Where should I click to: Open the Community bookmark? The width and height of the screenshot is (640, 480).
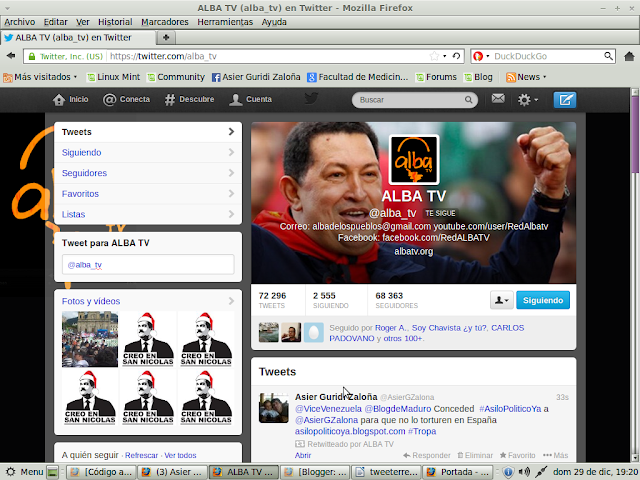click(176, 77)
